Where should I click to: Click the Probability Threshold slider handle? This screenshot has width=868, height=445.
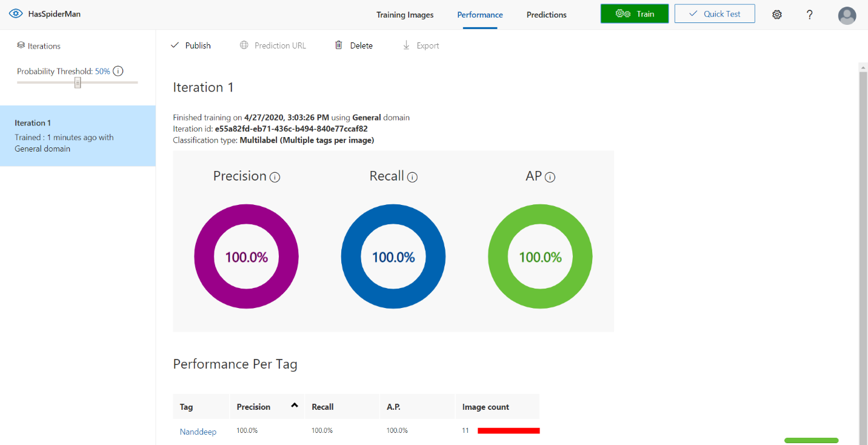tap(78, 82)
